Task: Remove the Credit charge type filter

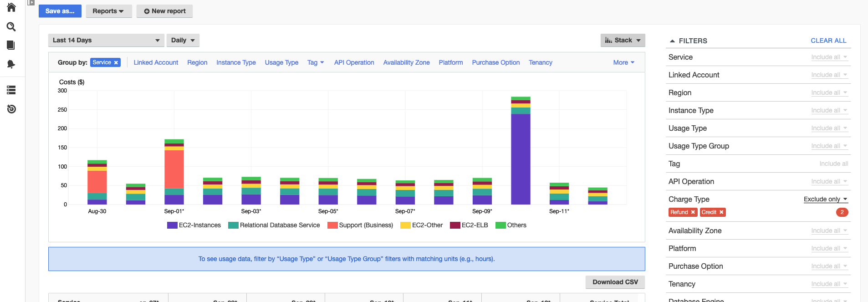Action: pyautogui.click(x=721, y=212)
